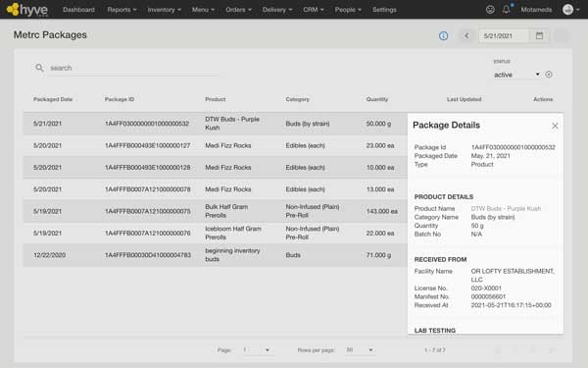
Task: Select package ID 1A4FFFB000493E1000000128
Action: (x=147, y=168)
